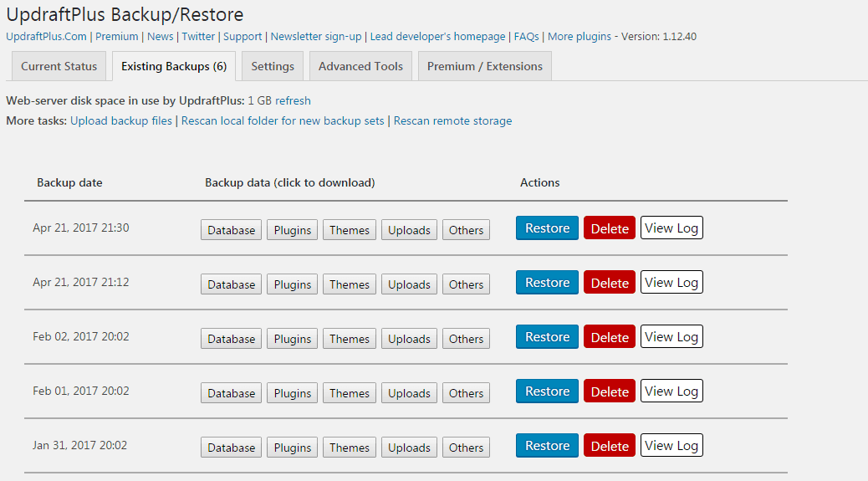Screen dimensions: 868x481
Task: Select the 'Apr 21, 2017 21:30' date text
Action: click(81, 228)
